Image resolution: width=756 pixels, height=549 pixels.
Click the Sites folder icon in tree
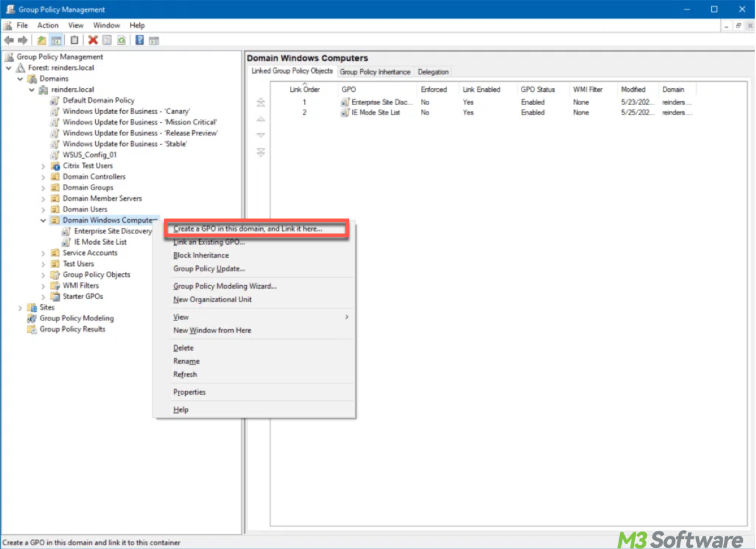tap(32, 308)
